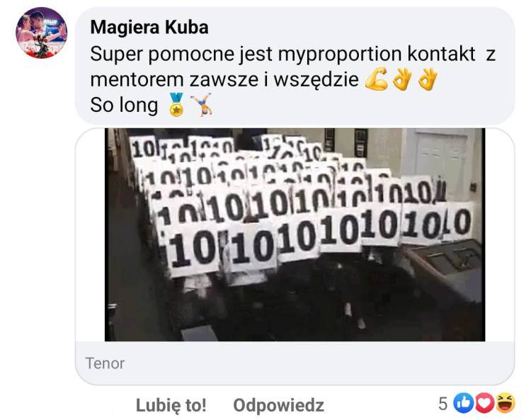Image resolution: width=531 pixels, height=420 pixels.
Task: Click the laughing face reaction icon
Action: (506, 403)
